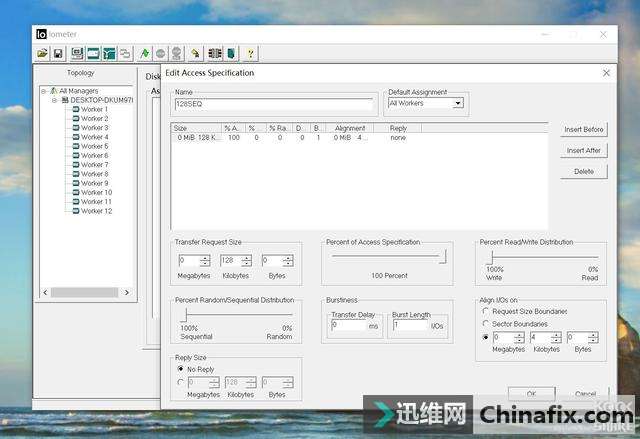Start a new disk worker
This screenshot has width=640, height=439.
coord(93,53)
